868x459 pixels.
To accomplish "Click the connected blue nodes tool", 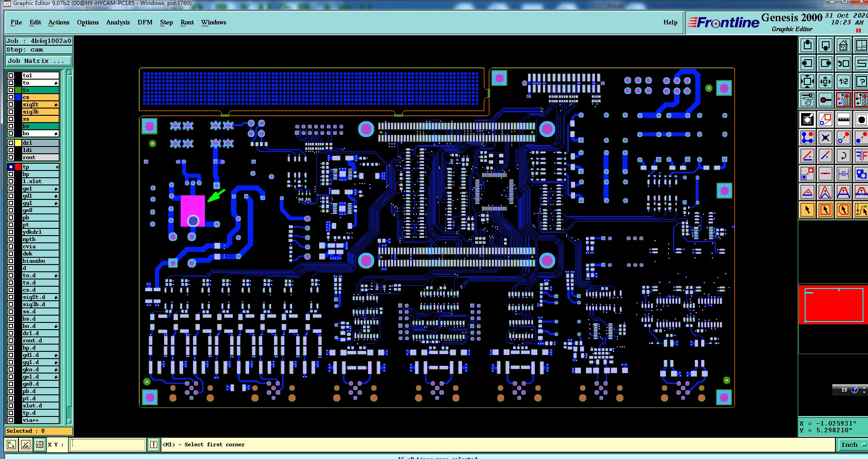I will 807,137.
